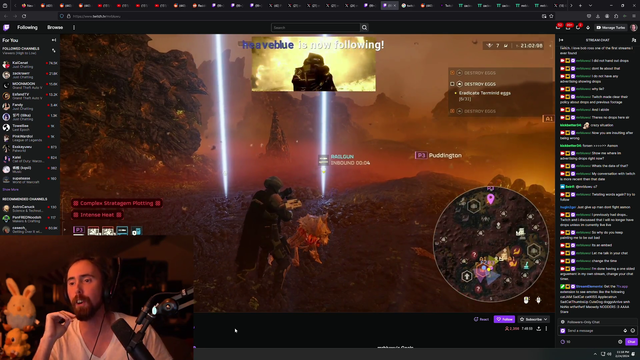This screenshot has height=360, width=640.
Task: Open taskbar clock and date
Action: coord(623,354)
